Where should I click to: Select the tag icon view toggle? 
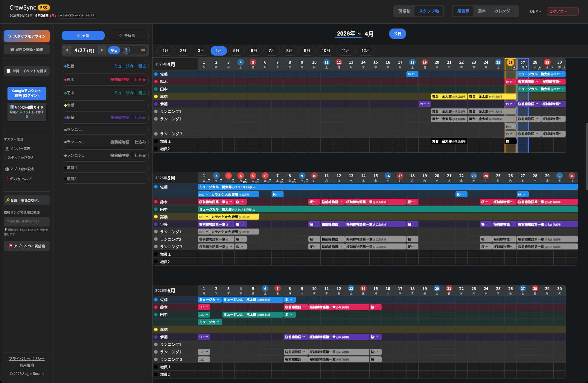tap(143, 50)
